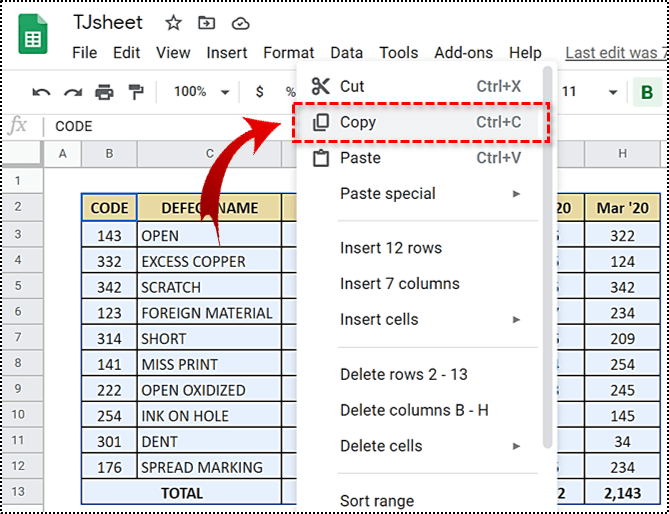
Task: Star the TJsheet document
Action: point(173,23)
